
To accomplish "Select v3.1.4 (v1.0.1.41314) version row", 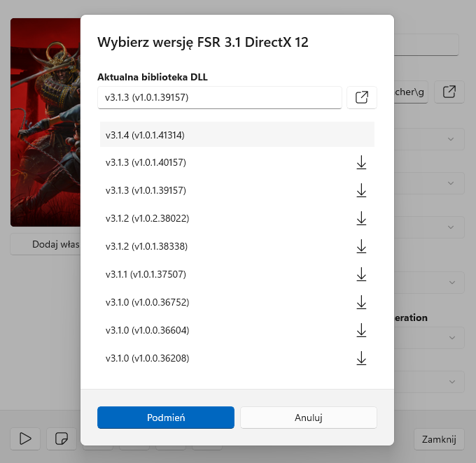I will click(x=237, y=135).
